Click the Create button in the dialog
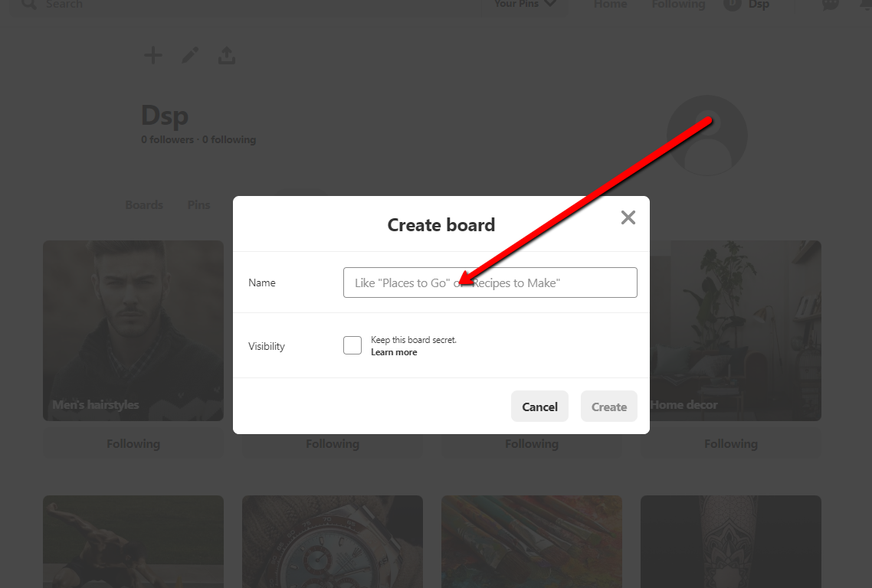This screenshot has height=588, width=872. (609, 407)
